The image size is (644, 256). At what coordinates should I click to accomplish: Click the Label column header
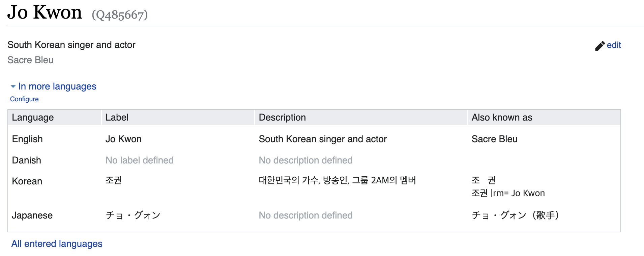point(117,118)
